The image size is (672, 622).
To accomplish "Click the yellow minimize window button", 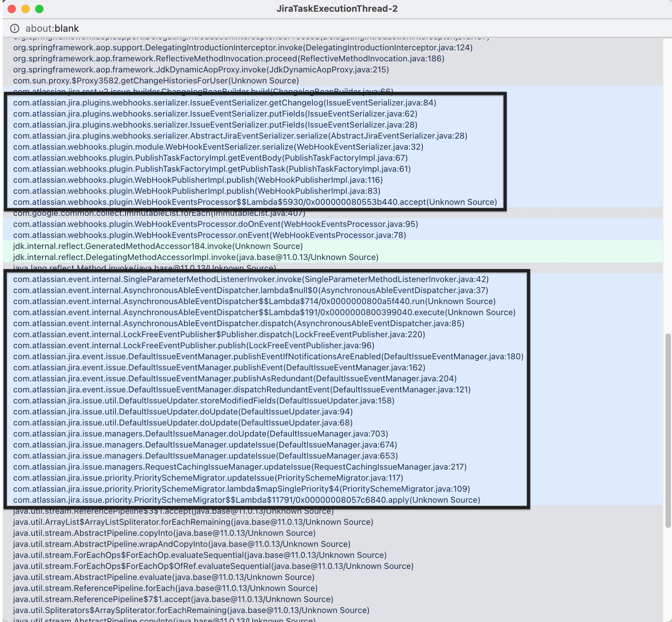I will (x=26, y=9).
